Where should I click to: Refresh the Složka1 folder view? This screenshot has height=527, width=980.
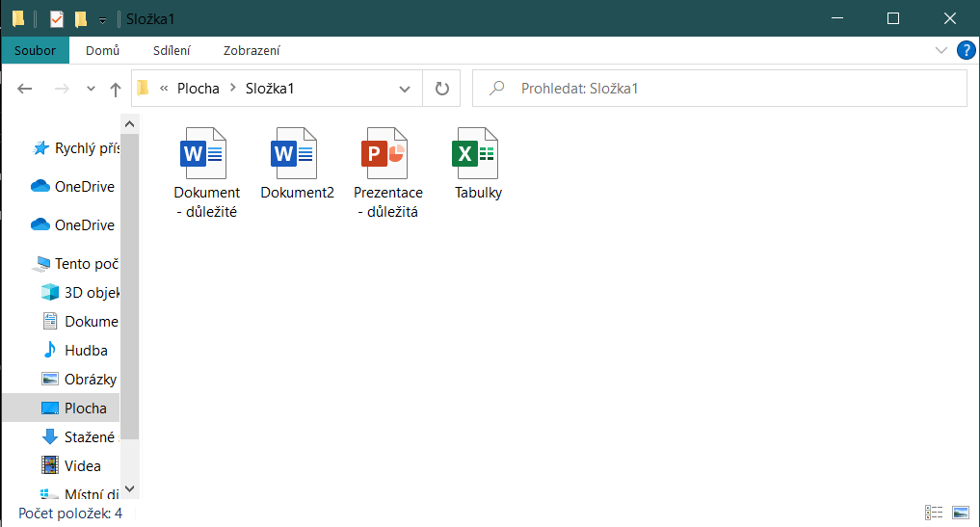pos(442,89)
